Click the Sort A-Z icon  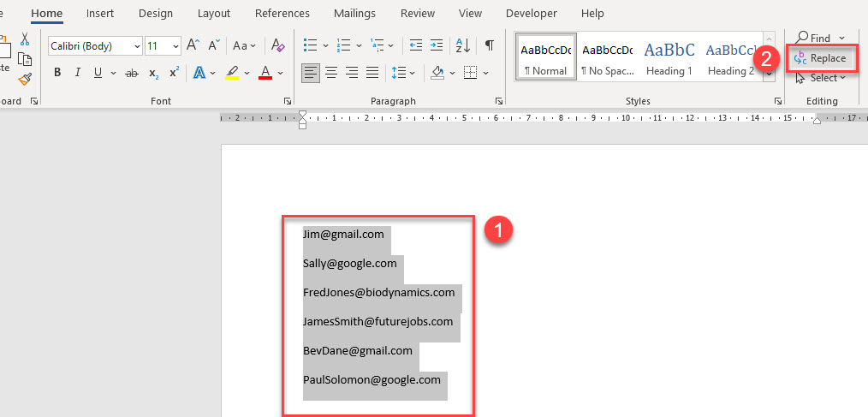pyautogui.click(x=462, y=46)
